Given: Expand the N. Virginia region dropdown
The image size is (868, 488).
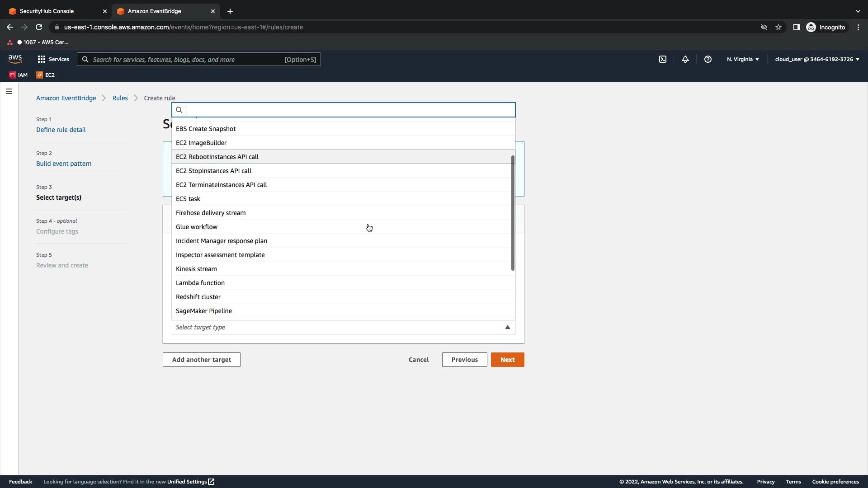Looking at the screenshot, I should click(x=743, y=59).
